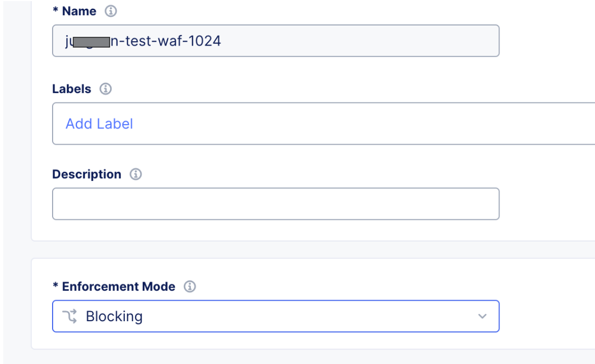Click the chevron on the Enforcement Mode selector

tap(481, 316)
